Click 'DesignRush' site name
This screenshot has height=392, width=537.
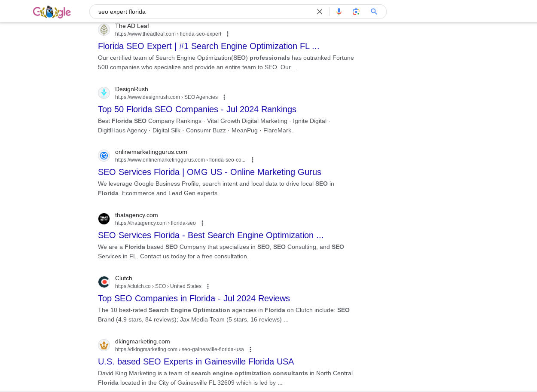pyautogui.click(x=131, y=89)
